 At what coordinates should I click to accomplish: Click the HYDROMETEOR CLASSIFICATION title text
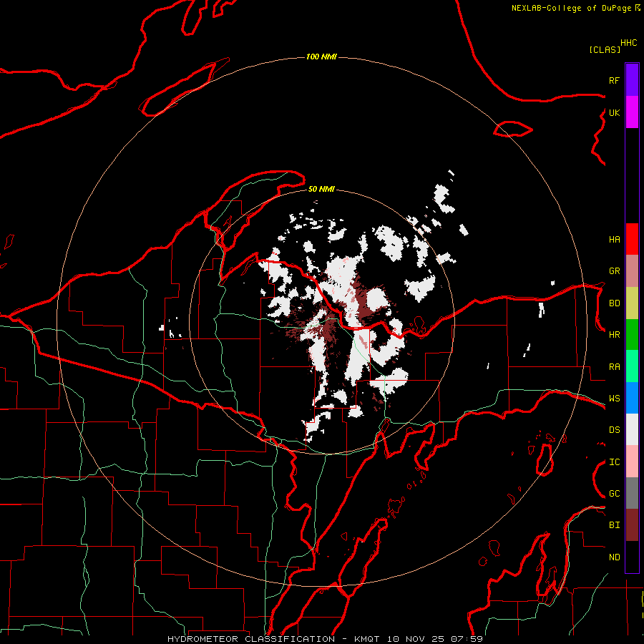point(251,639)
